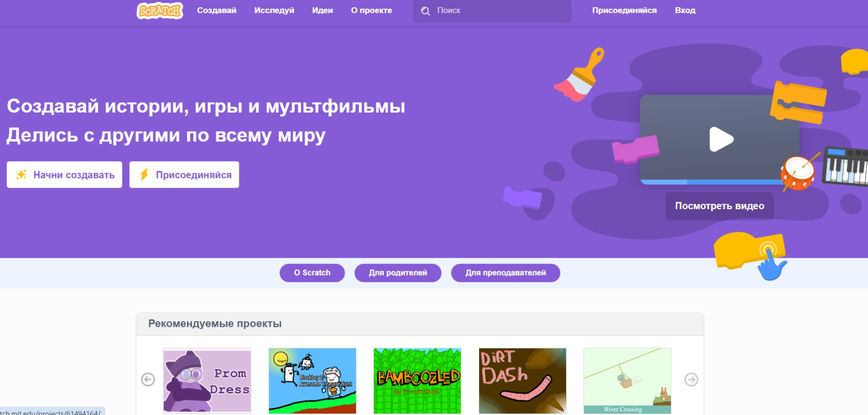This screenshot has width=868, height=415.
Task: Open the Для родителей pill button
Action: coord(398,273)
